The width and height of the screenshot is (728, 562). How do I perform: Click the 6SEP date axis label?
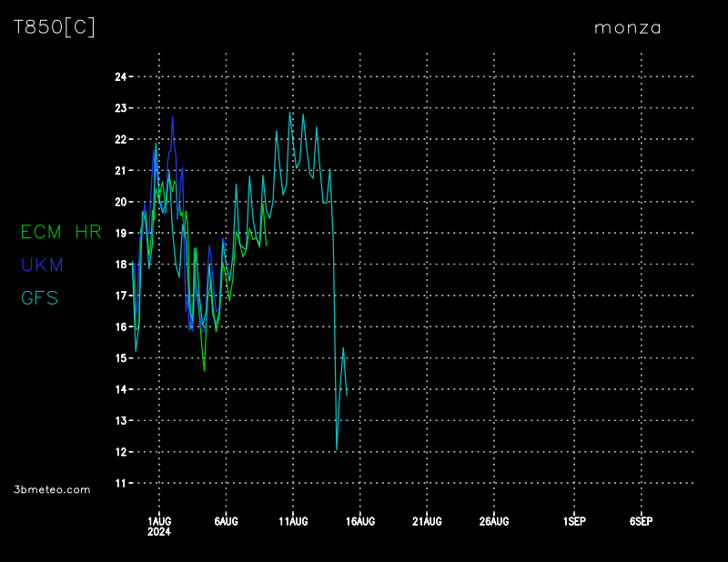(x=641, y=521)
